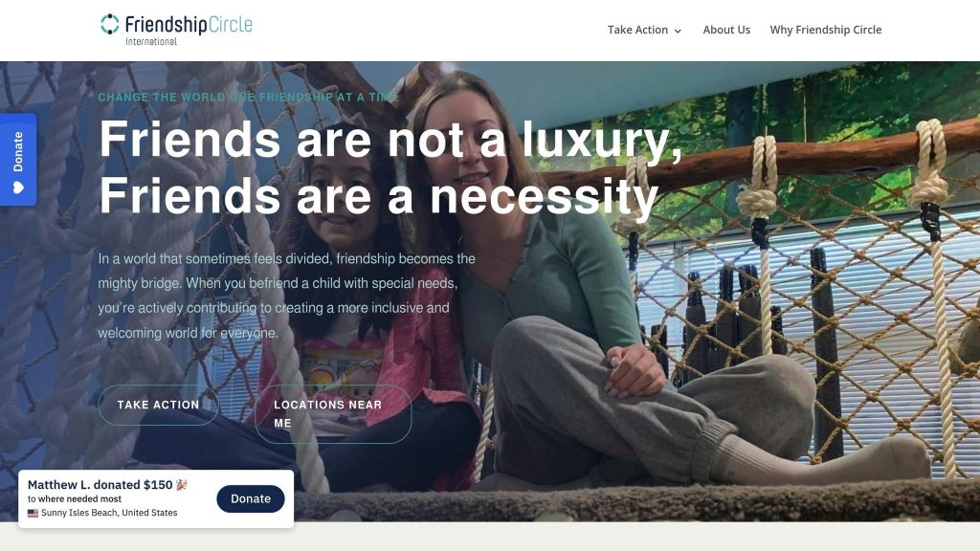Viewport: 980px width, 551px height.
Task: Click the Friendship Circle ring logo icon
Action: (x=110, y=24)
